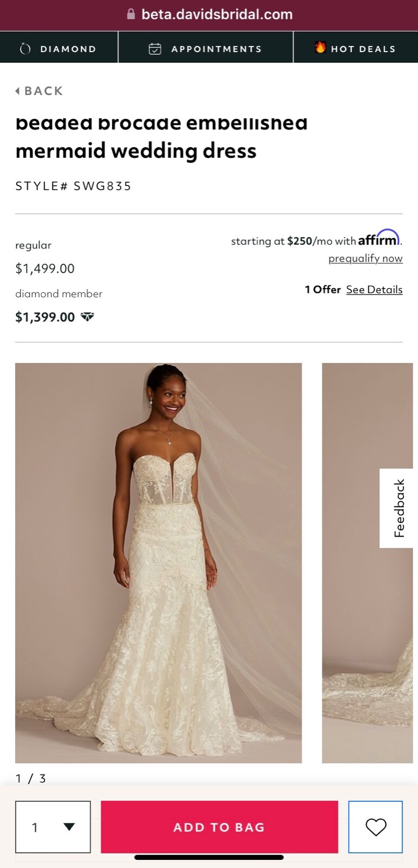Tap the partially visible second dress image
The width and height of the screenshot is (418, 868).
pyautogui.click(x=368, y=563)
